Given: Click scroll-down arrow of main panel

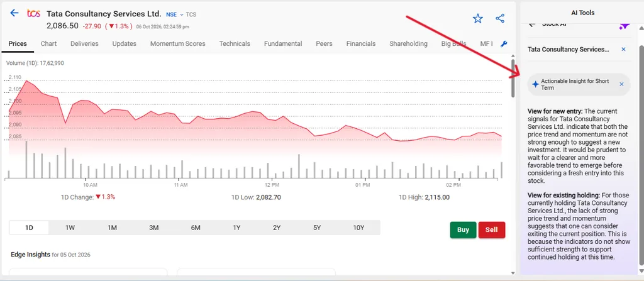Looking at the screenshot, I should (x=513, y=273).
